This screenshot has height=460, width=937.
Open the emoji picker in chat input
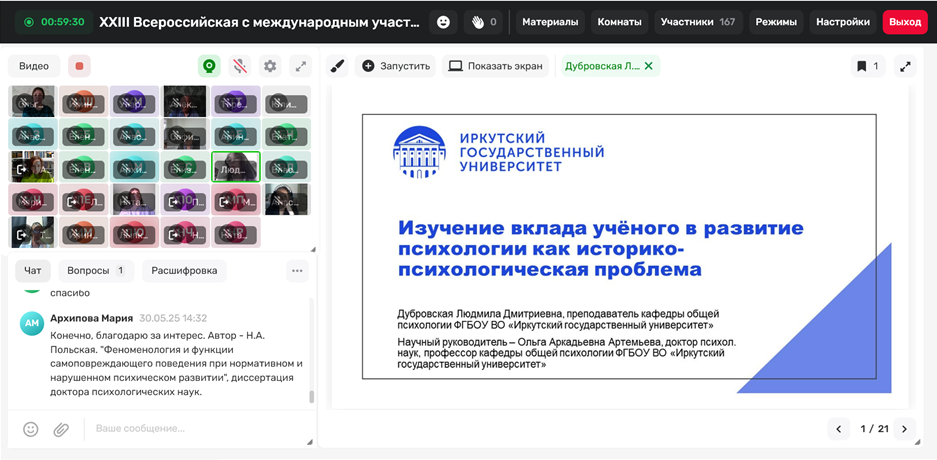click(x=30, y=429)
